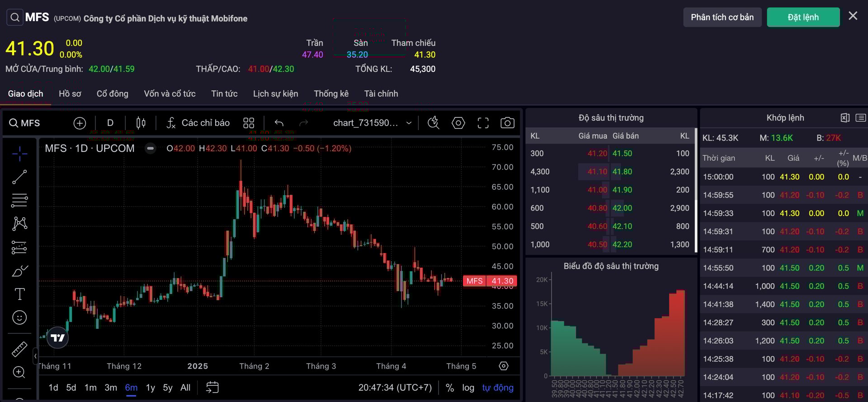This screenshot has height=402, width=868.
Task: Open the Giao dịch tab
Action: (25, 93)
